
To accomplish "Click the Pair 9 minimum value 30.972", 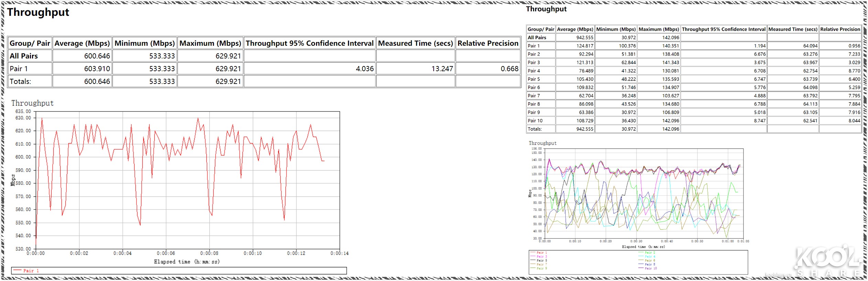I will [x=628, y=112].
